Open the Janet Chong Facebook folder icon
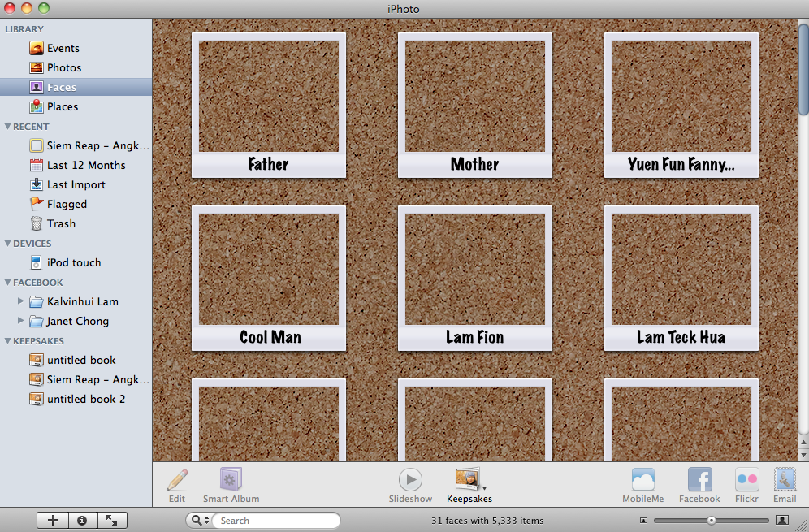Image resolution: width=809 pixels, height=532 pixels. [36, 321]
